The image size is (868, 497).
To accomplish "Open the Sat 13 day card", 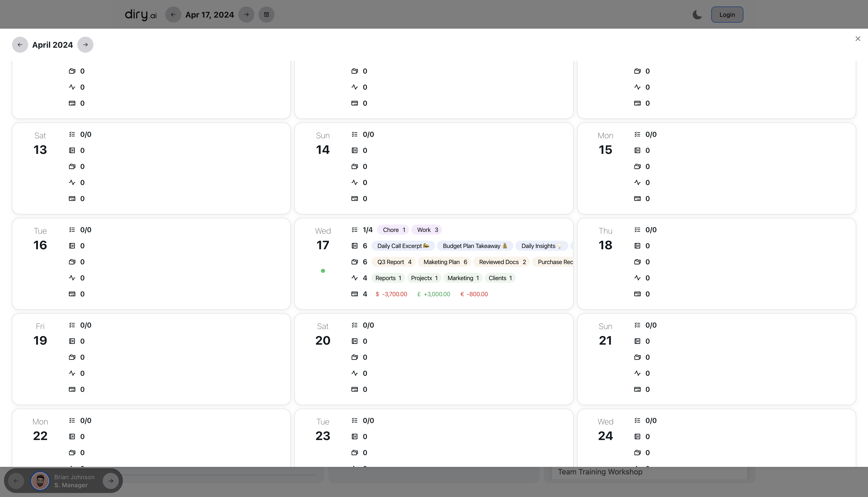I will (151, 168).
